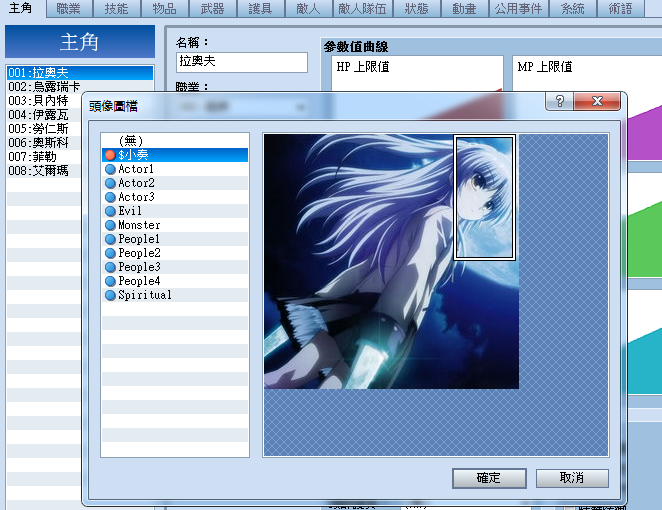Click the blue icon beside Monster
Image resolution: width=662 pixels, height=510 pixels.
(x=110, y=225)
